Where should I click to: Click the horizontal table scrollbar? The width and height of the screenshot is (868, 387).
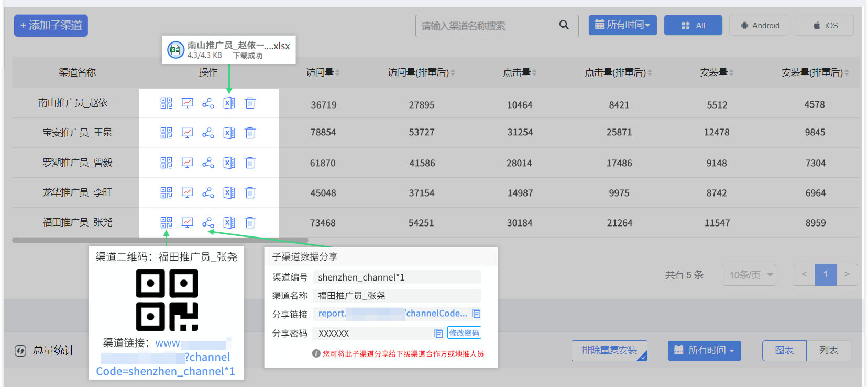point(160,240)
